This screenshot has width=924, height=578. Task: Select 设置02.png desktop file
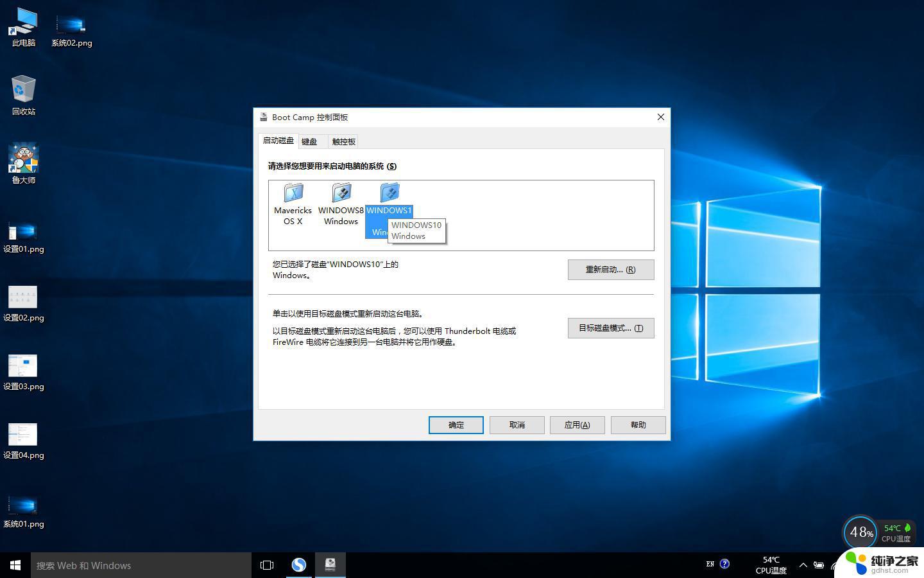pyautogui.click(x=24, y=304)
